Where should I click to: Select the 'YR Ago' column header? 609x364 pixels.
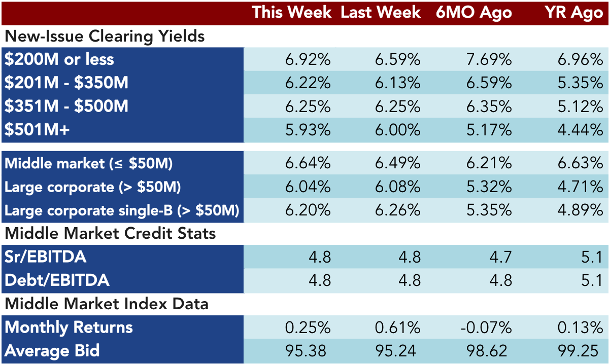click(x=572, y=13)
